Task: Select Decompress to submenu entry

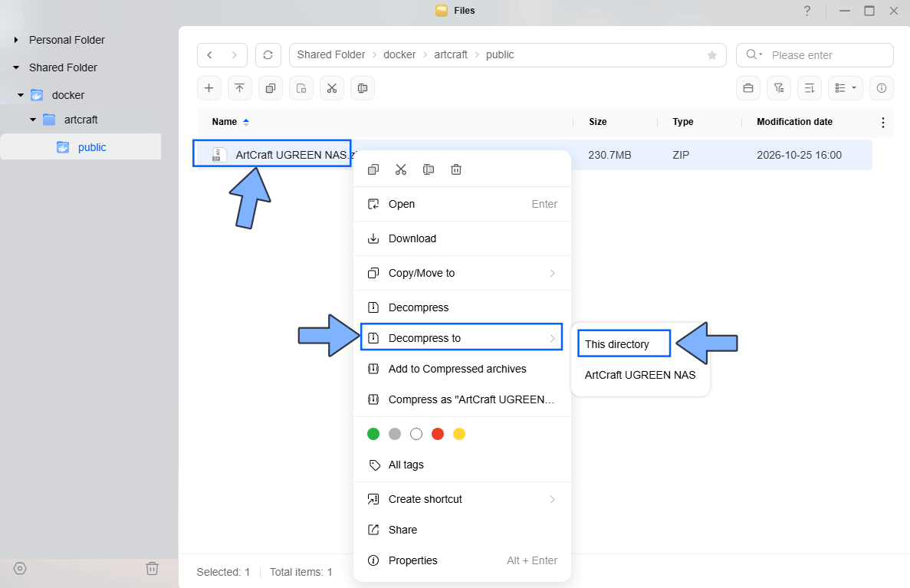Action: (x=462, y=337)
